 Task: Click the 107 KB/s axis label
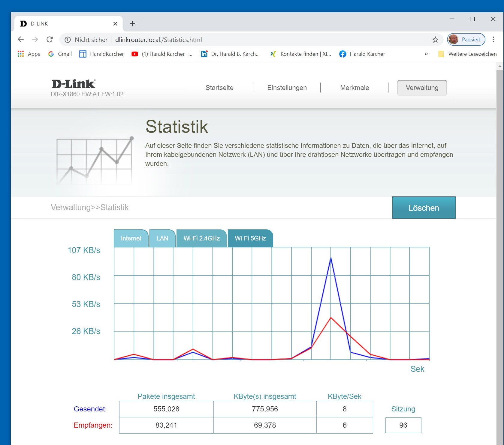84,250
